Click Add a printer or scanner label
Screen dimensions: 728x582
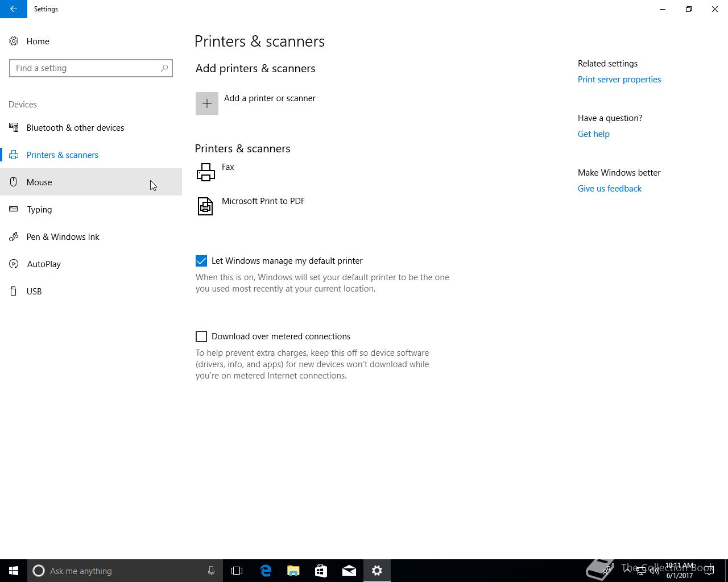tap(270, 98)
